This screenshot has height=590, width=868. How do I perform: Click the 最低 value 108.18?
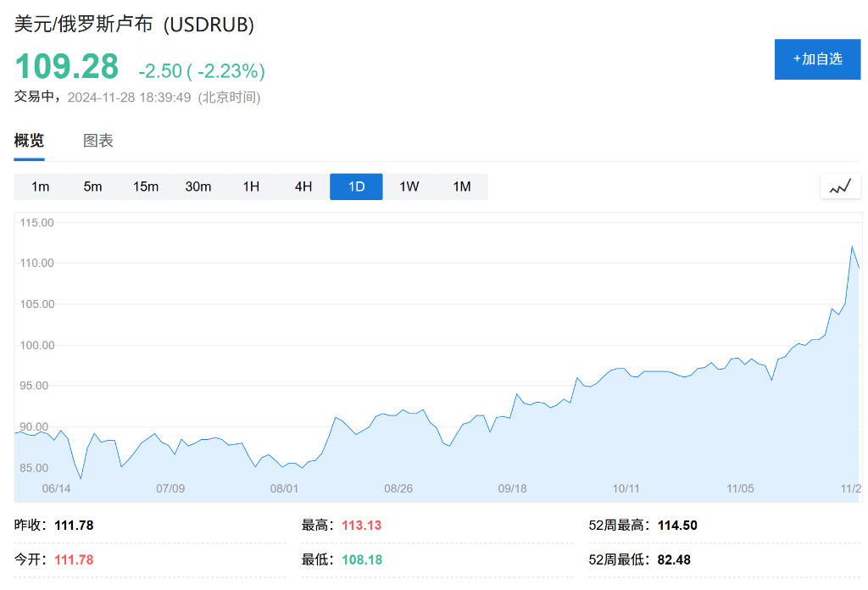(361, 559)
